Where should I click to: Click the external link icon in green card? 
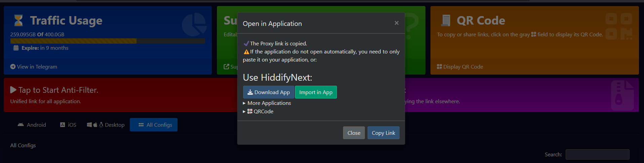[227, 67]
